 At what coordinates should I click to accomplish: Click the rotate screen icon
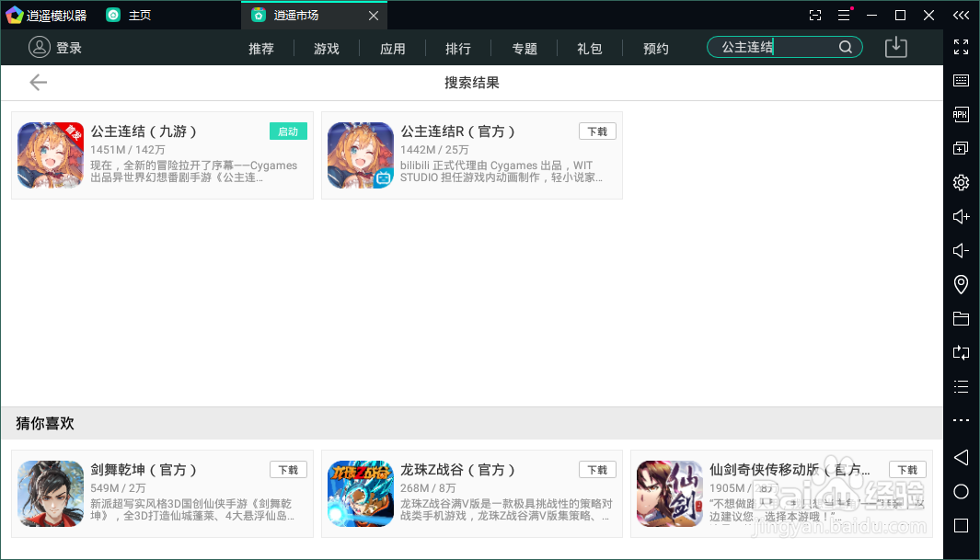[962, 353]
